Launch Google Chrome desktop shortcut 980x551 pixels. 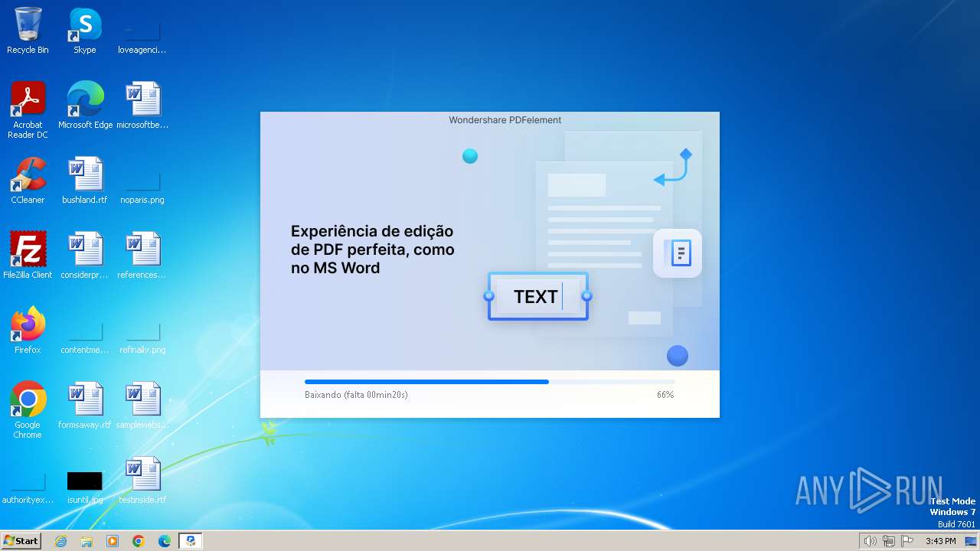point(28,410)
